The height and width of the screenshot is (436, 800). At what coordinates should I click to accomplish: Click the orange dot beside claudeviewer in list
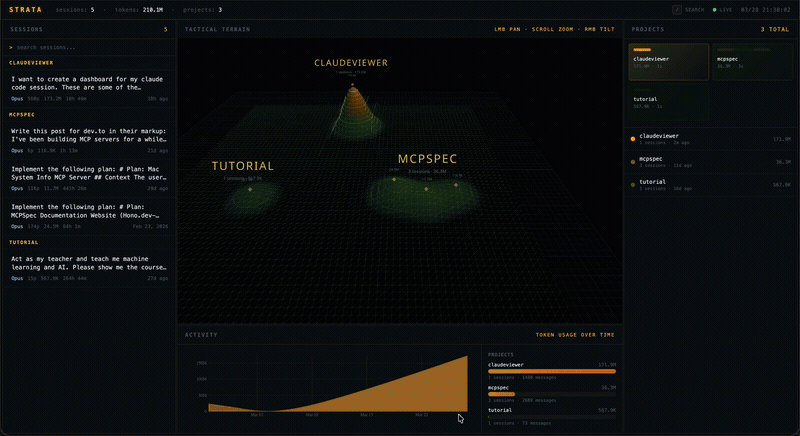[x=633, y=138]
